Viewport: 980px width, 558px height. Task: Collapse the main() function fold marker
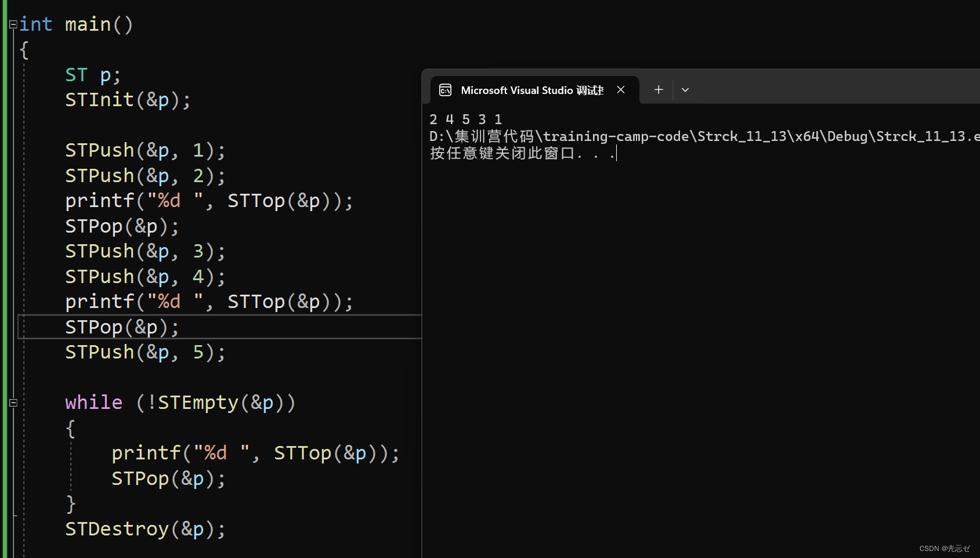pyautogui.click(x=13, y=25)
